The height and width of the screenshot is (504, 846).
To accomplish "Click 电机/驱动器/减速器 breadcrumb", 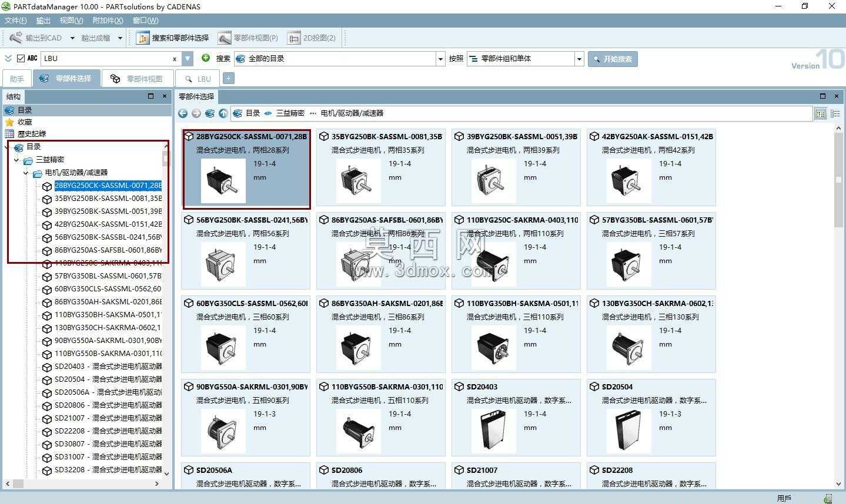I will [352, 113].
